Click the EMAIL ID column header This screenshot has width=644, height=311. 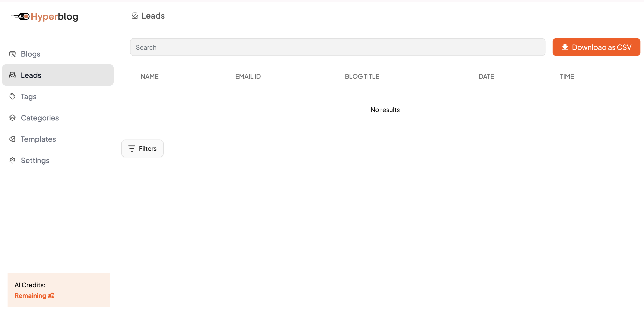tap(248, 77)
